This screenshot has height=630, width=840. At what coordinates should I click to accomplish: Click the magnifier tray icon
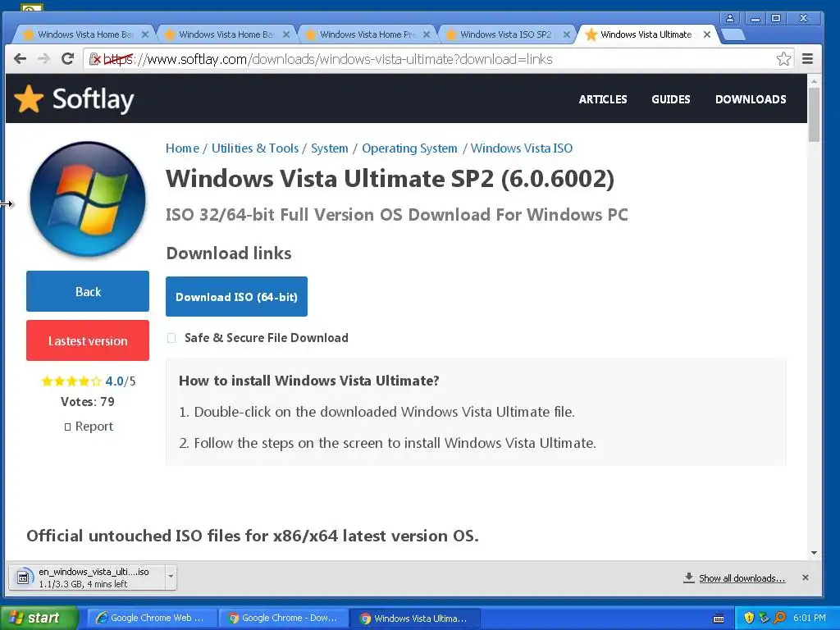pyautogui.click(x=780, y=618)
